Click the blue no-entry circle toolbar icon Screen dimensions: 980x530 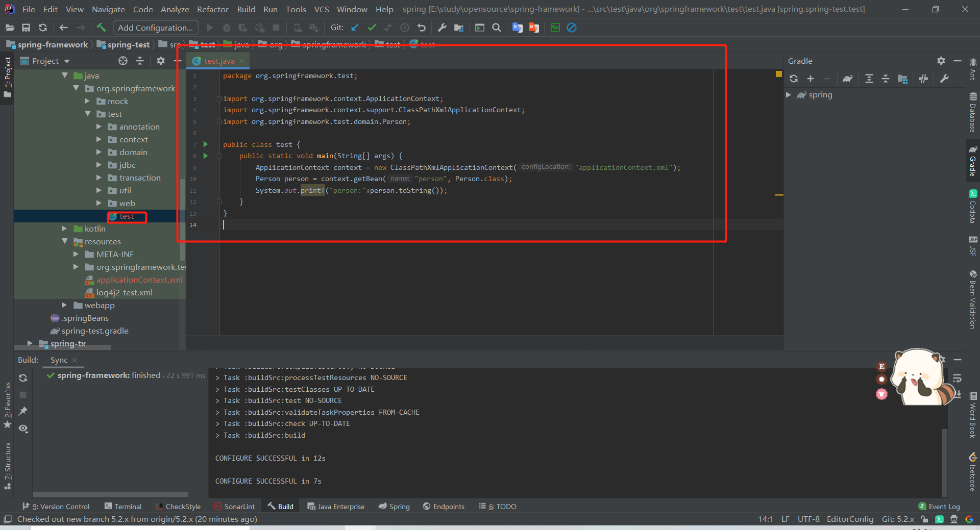[572, 28]
